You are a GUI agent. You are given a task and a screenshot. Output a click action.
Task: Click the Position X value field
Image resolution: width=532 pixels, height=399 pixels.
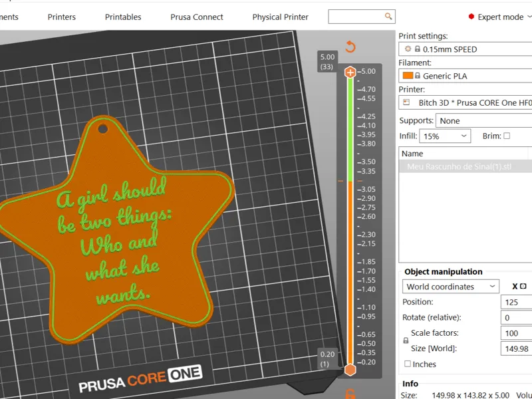pos(517,302)
